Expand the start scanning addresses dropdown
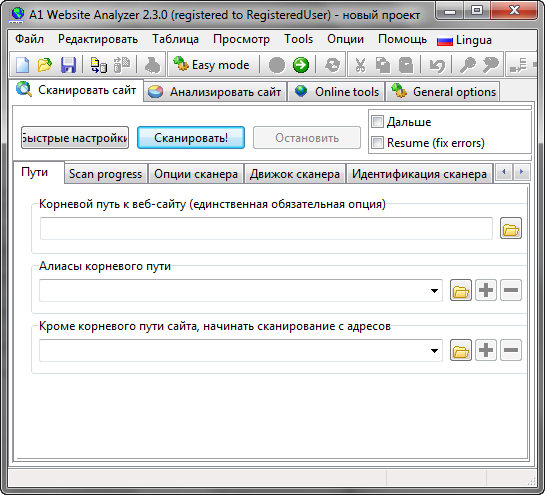This screenshot has width=545, height=495. click(434, 351)
